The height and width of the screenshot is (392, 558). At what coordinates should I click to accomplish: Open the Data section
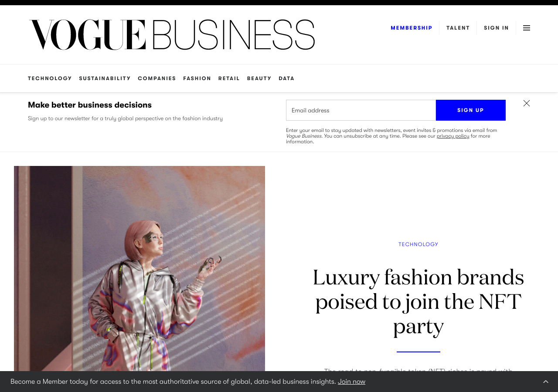click(x=286, y=78)
